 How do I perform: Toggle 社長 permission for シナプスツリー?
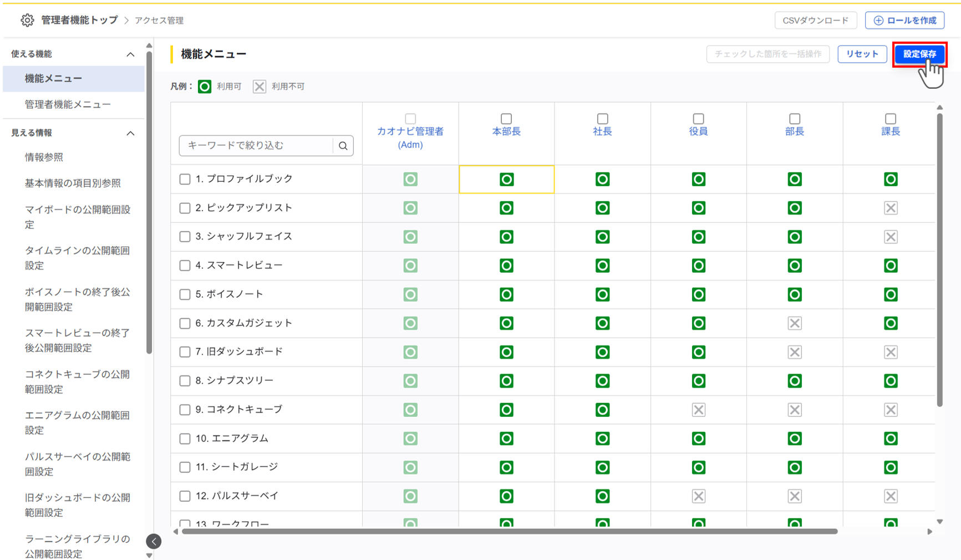pyautogui.click(x=602, y=381)
